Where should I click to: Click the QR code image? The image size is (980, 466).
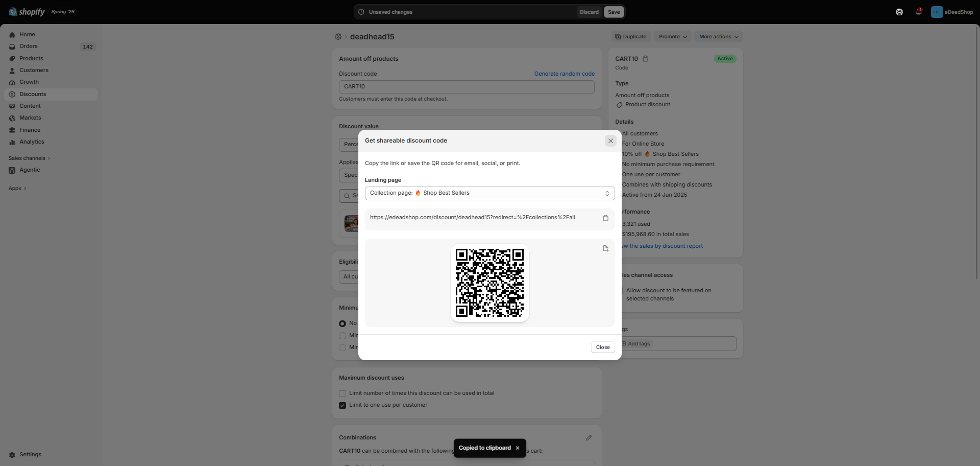pyautogui.click(x=489, y=283)
